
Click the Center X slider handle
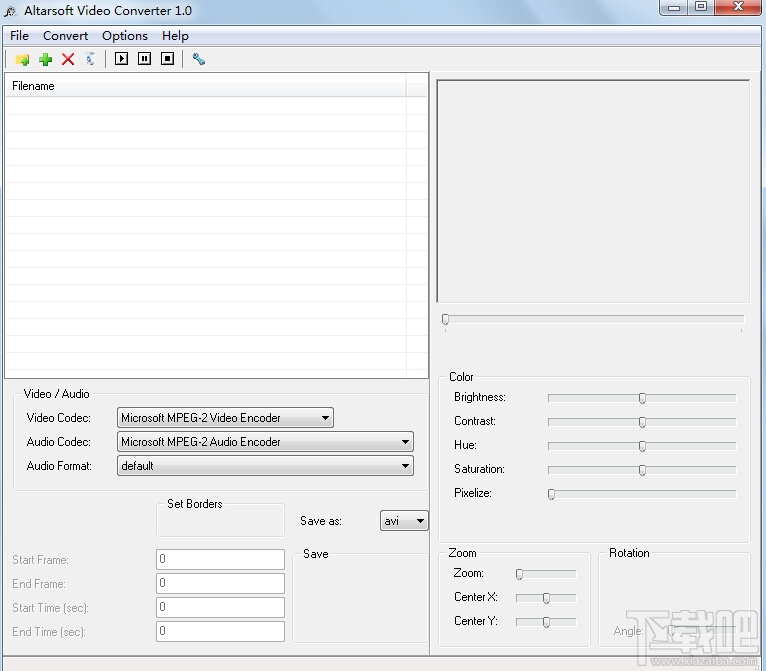(x=546, y=598)
